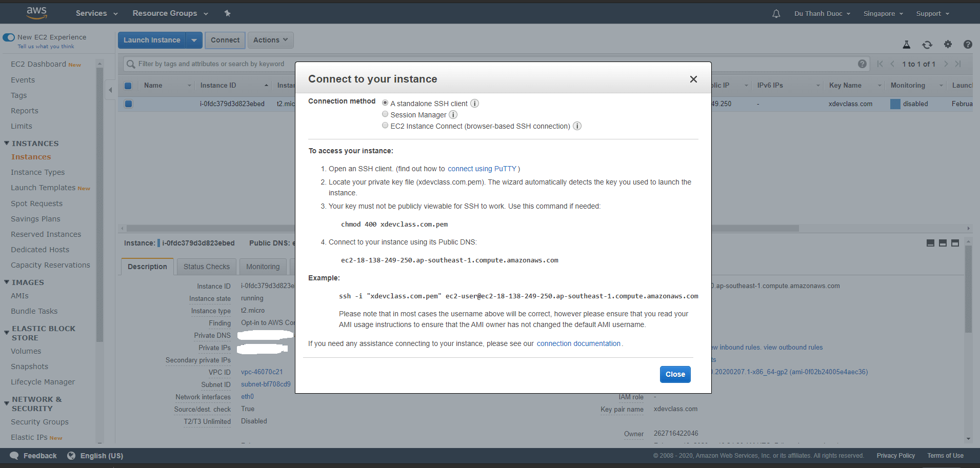Open Volumes in sidebar
Image resolution: width=980 pixels, height=468 pixels.
(26, 351)
